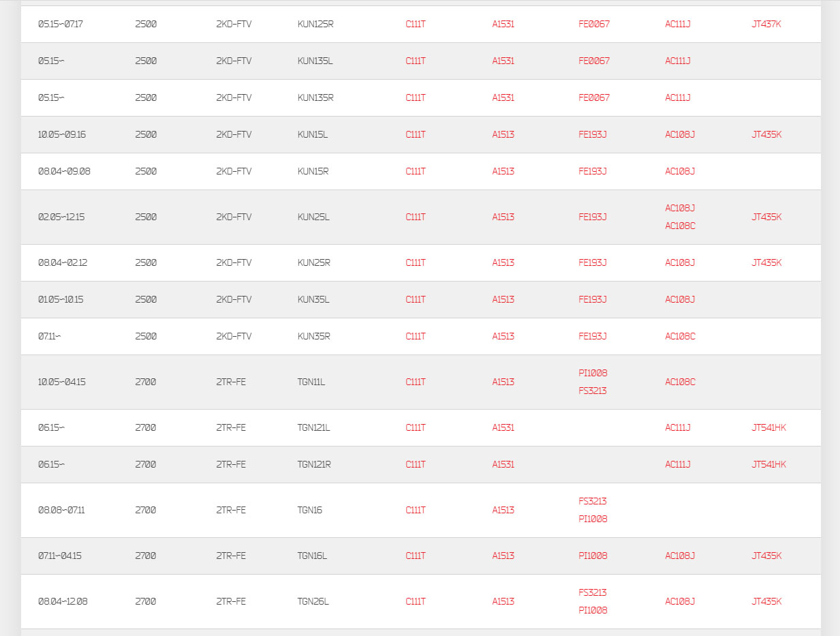Screen dimensions: 840x636
Task: Open C111T link in KUN35L row
Action: (x=416, y=299)
